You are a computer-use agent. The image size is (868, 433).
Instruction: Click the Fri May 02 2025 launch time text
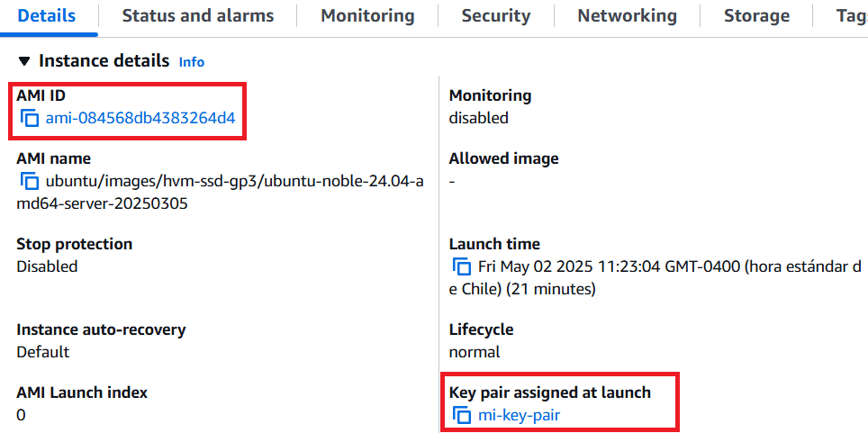656,278
